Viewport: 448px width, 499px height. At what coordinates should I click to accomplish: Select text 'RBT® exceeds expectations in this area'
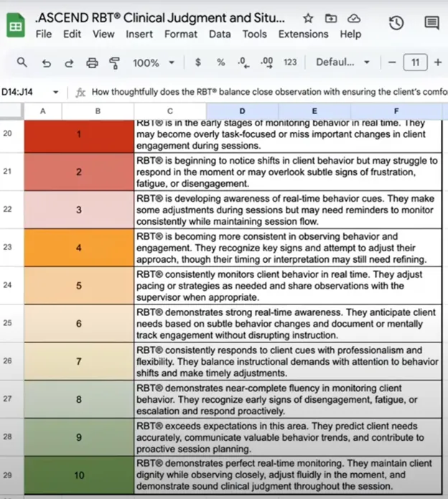[223, 426]
